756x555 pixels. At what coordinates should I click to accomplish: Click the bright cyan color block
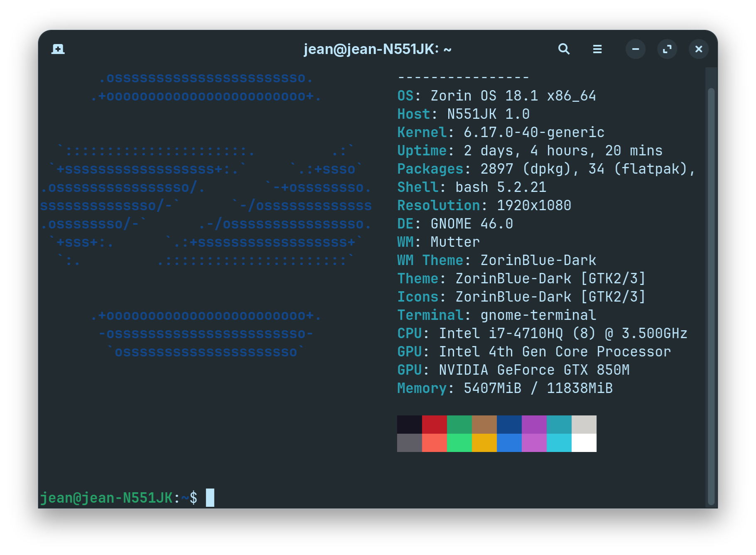click(559, 443)
